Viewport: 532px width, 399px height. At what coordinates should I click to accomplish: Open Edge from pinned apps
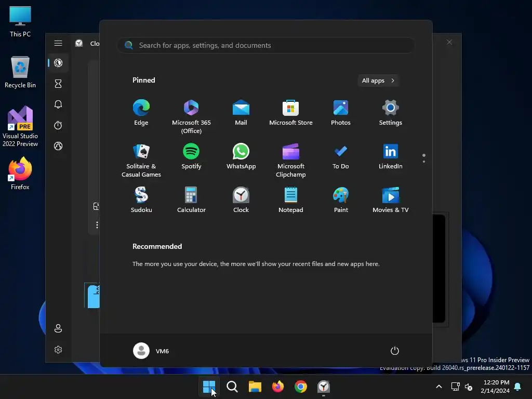click(141, 113)
